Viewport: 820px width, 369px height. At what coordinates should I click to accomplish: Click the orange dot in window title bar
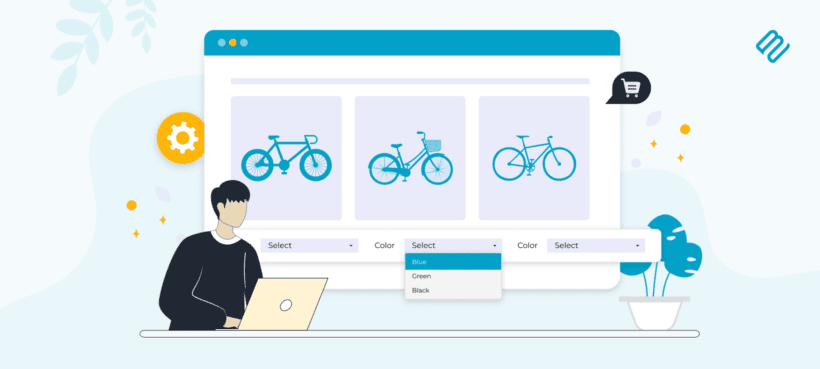point(233,43)
